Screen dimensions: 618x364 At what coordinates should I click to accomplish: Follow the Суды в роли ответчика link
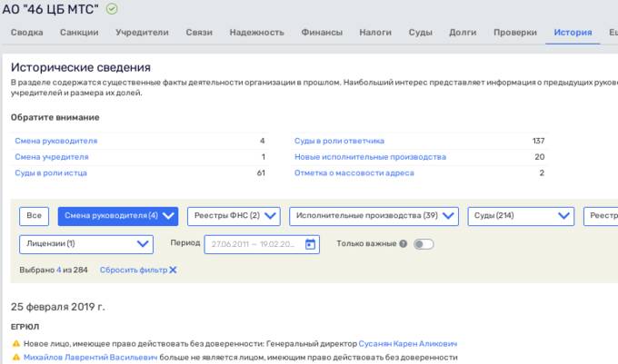[339, 141]
